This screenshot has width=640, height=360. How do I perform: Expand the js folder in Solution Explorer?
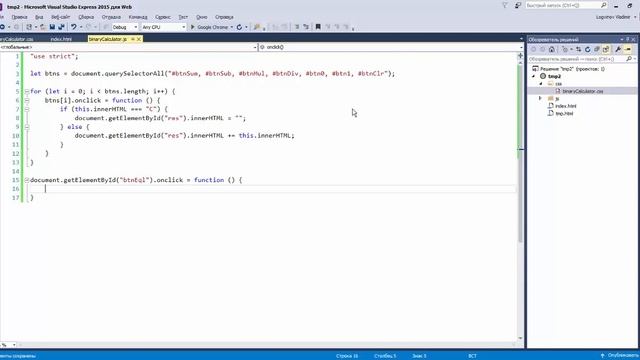point(540,98)
